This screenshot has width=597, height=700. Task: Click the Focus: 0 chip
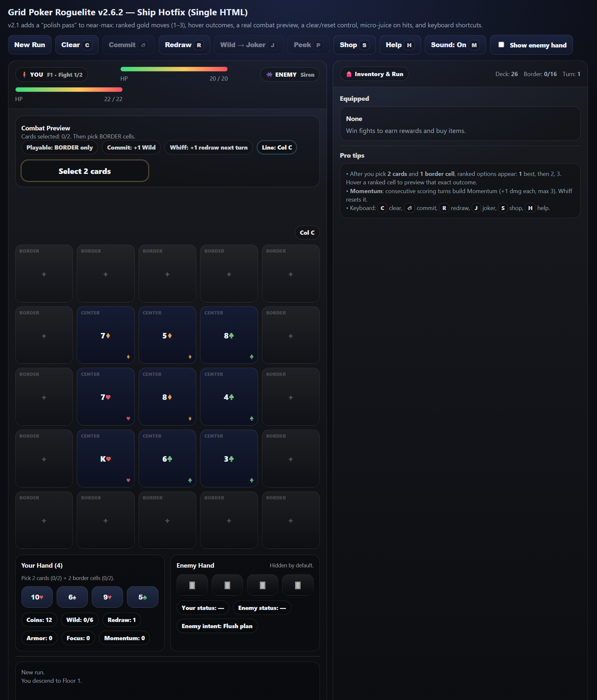pyautogui.click(x=78, y=638)
